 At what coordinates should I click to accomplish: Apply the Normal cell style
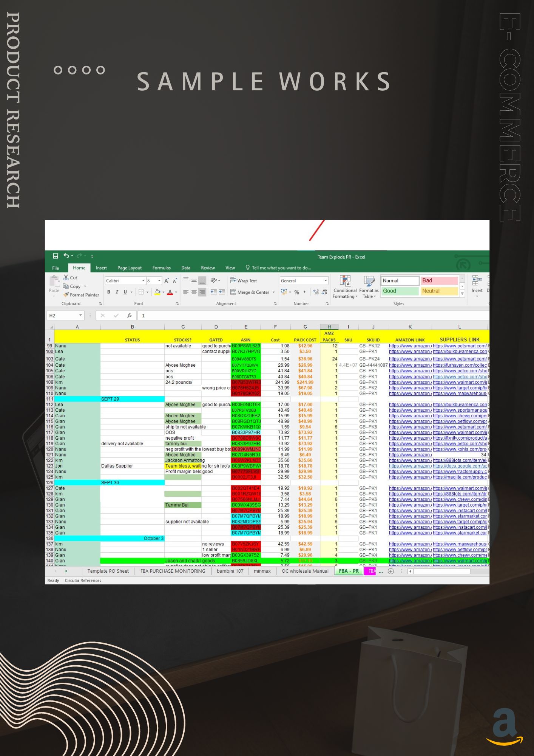pyautogui.click(x=400, y=280)
